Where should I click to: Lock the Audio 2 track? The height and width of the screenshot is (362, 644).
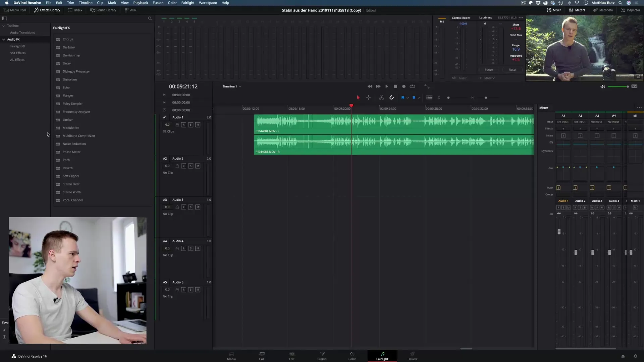point(177,166)
